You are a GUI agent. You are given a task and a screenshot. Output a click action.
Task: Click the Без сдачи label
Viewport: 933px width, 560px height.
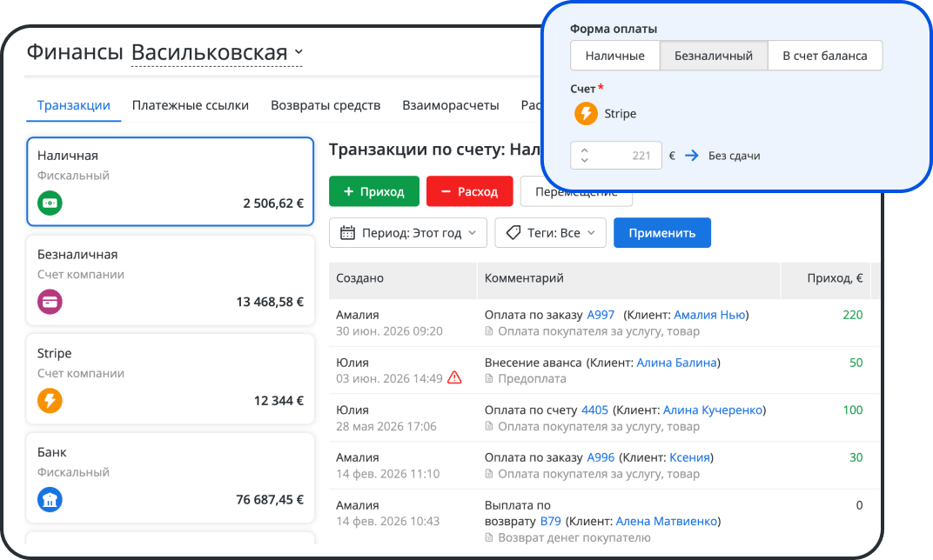(x=735, y=156)
